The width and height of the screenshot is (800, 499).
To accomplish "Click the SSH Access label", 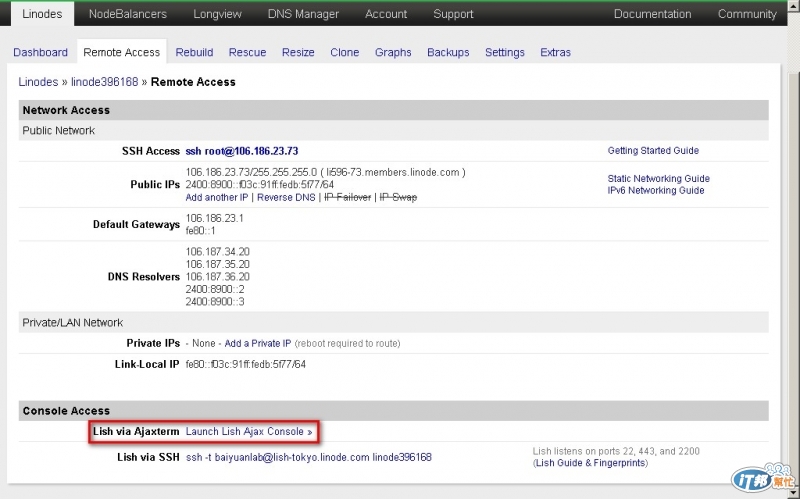I will tap(151, 151).
